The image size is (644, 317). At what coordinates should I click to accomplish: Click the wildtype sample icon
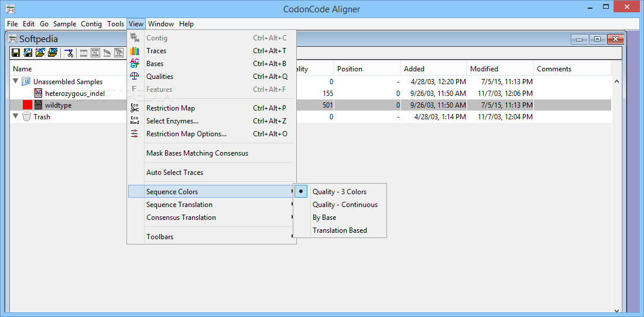38,105
